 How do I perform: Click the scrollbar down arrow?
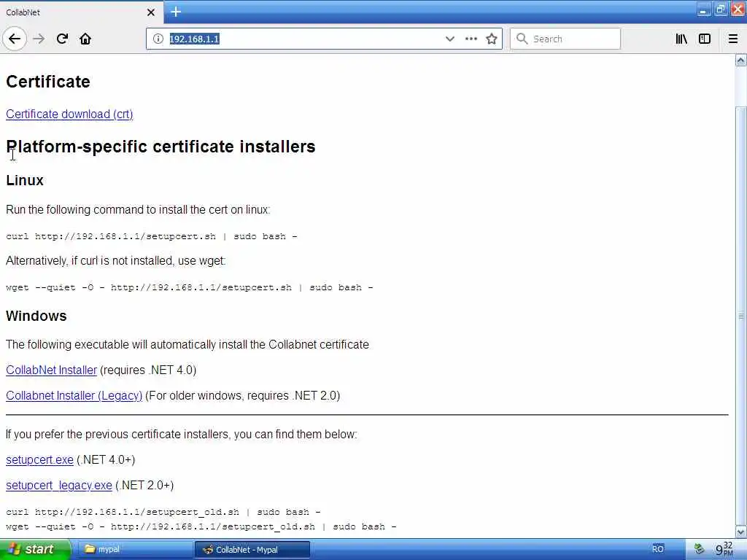pyautogui.click(x=741, y=532)
